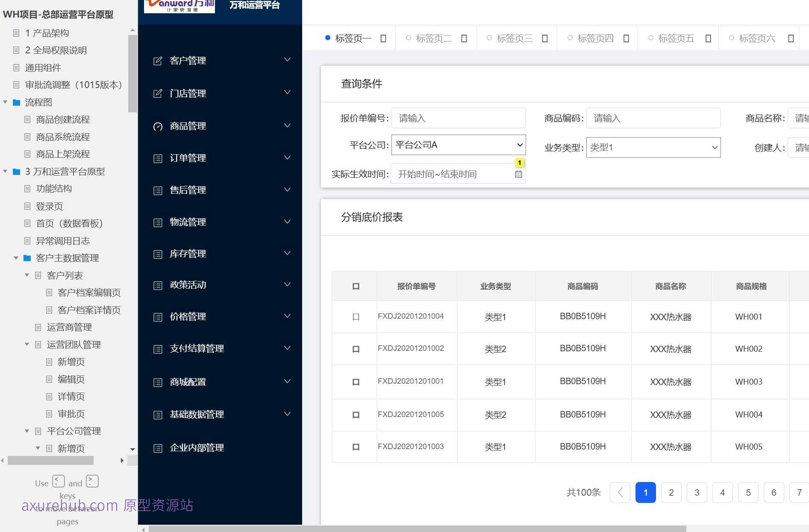
Task: Click the next page arrow
Action: tap(620, 492)
